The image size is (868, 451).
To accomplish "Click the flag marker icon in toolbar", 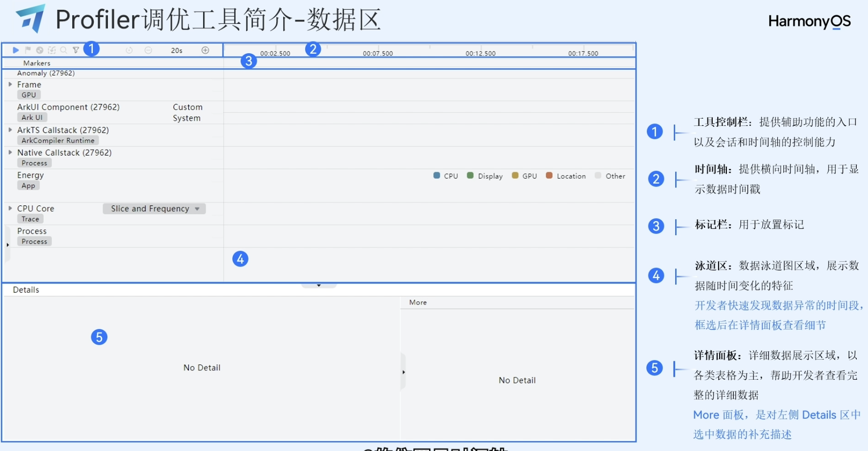I will click(x=28, y=50).
